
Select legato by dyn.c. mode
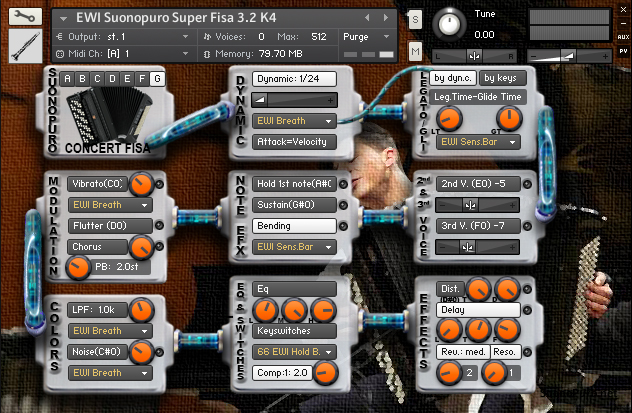pos(453,78)
